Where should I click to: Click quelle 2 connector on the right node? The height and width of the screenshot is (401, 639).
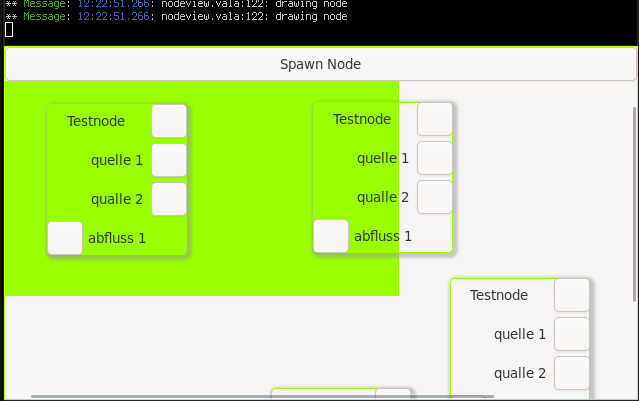pyautogui.click(x=572, y=373)
